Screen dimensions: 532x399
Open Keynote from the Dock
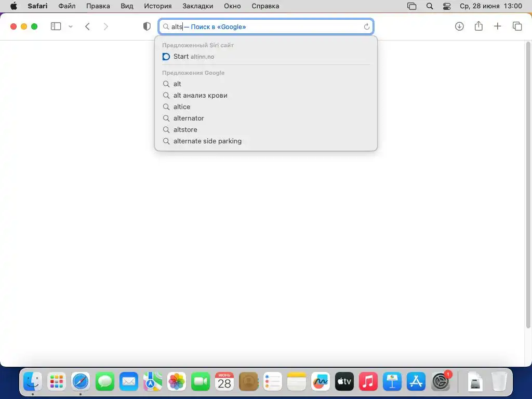pyautogui.click(x=392, y=381)
